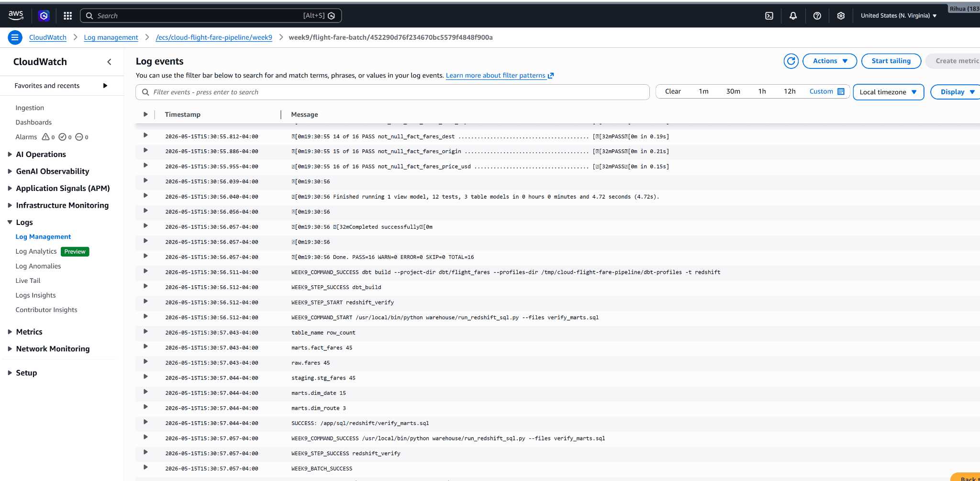Select the 1m time range

tap(703, 91)
